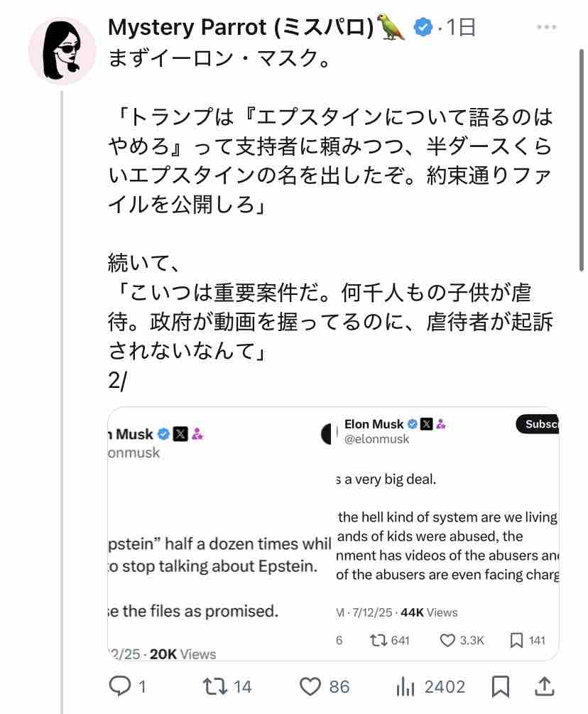Click the blue verified badge
588x714 pixels.
[423, 28]
